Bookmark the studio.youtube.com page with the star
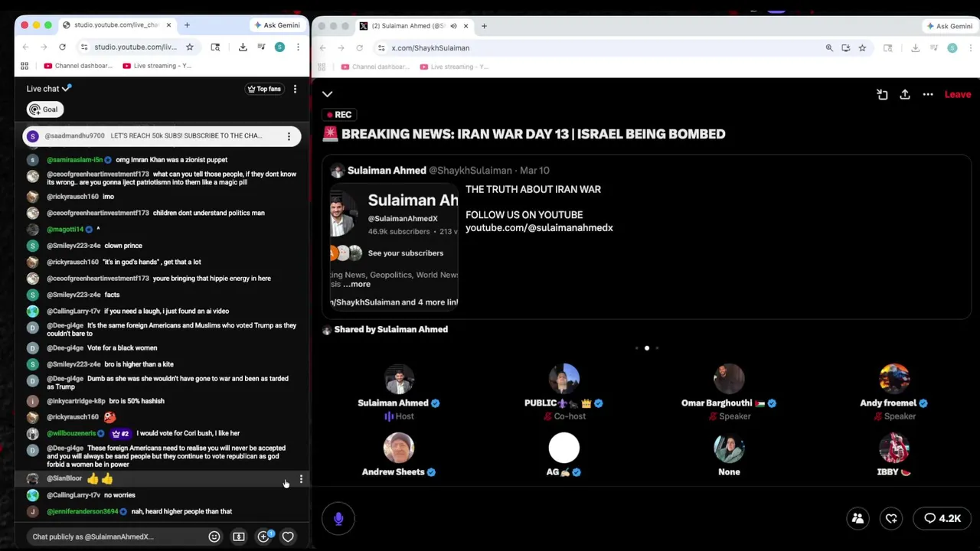980x551 pixels. pyautogui.click(x=190, y=47)
